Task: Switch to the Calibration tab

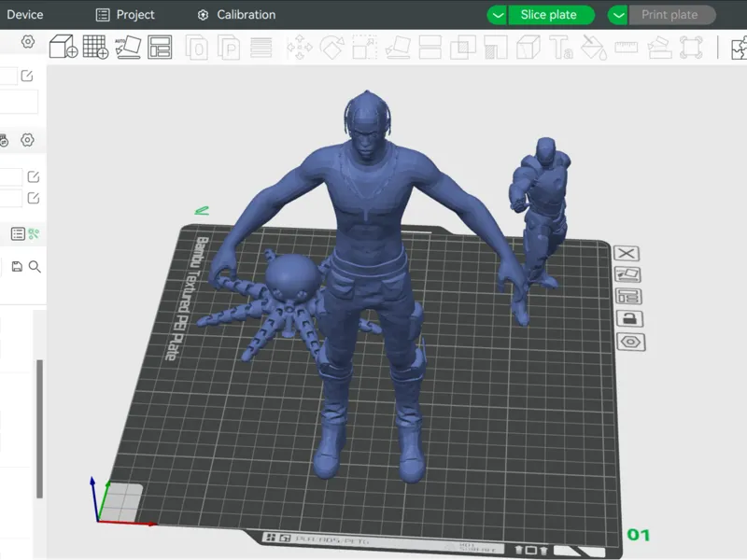Action: coord(236,15)
